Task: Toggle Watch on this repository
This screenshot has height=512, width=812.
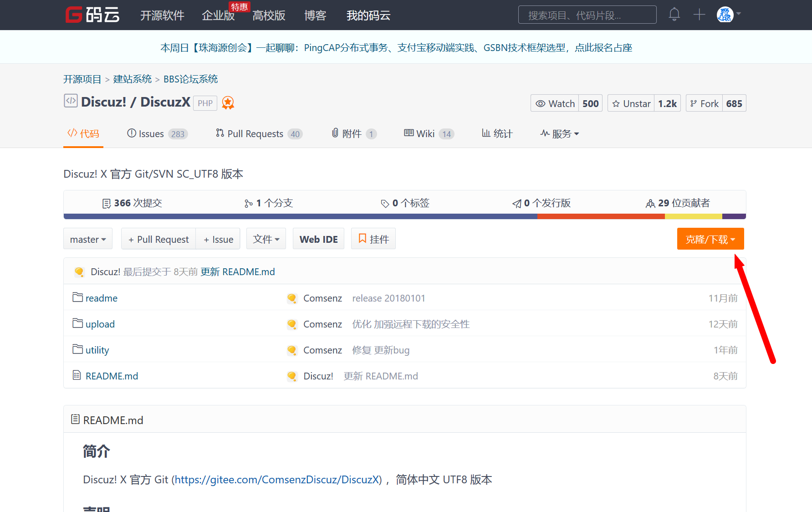Action: (x=555, y=103)
